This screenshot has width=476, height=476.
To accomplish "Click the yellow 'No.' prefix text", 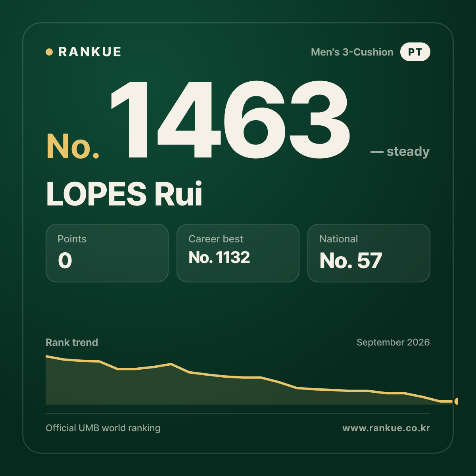I will tap(73, 146).
